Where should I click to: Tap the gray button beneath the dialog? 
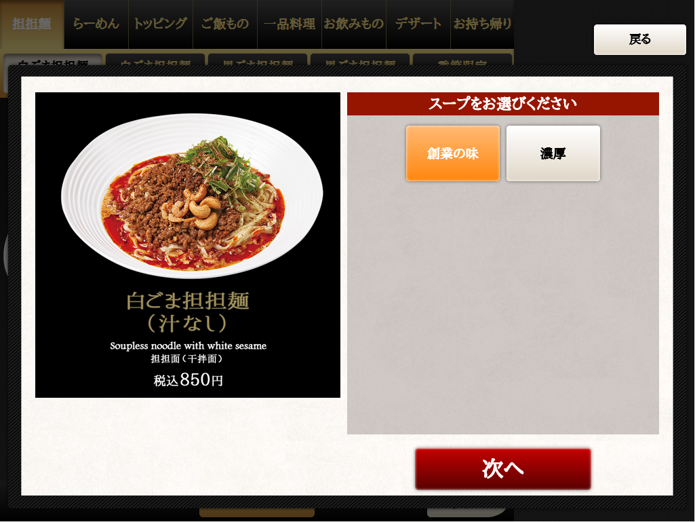466,513
